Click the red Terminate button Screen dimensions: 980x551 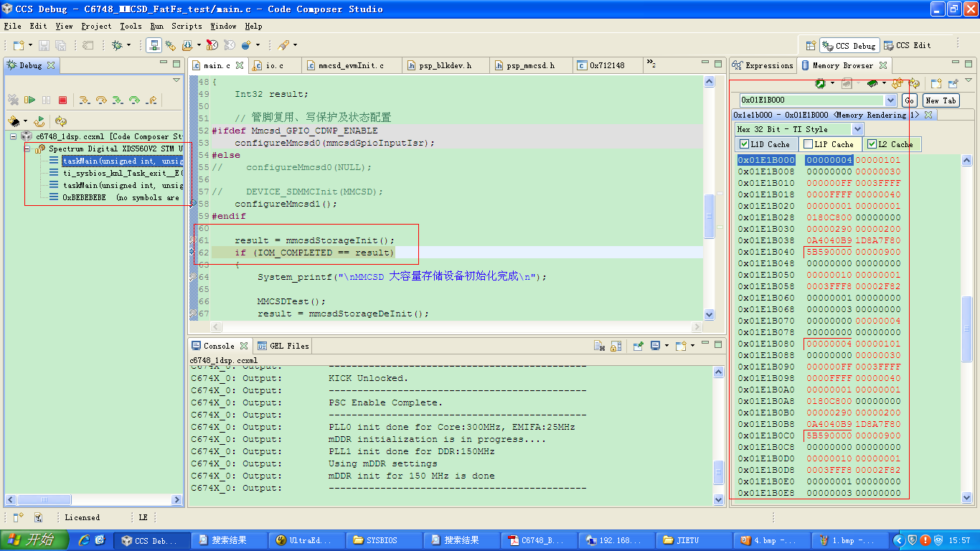click(62, 100)
